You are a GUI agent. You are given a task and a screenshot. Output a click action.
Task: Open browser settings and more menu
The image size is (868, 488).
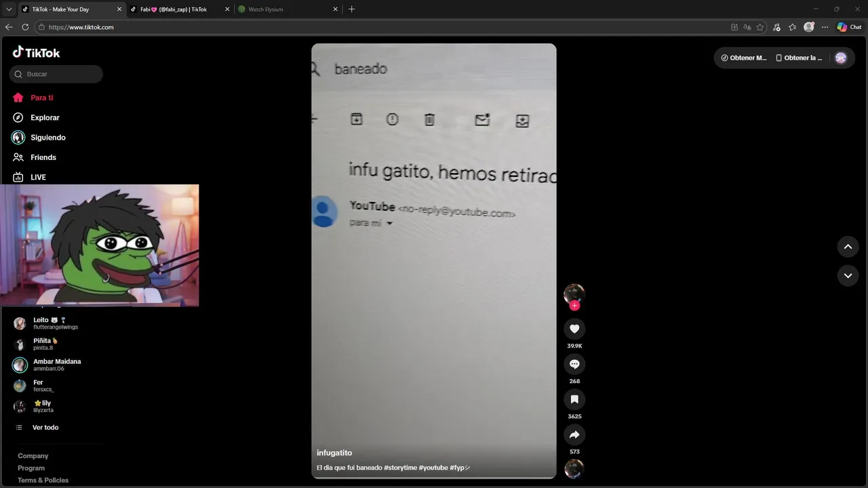pyautogui.click(x=825, y=27)
